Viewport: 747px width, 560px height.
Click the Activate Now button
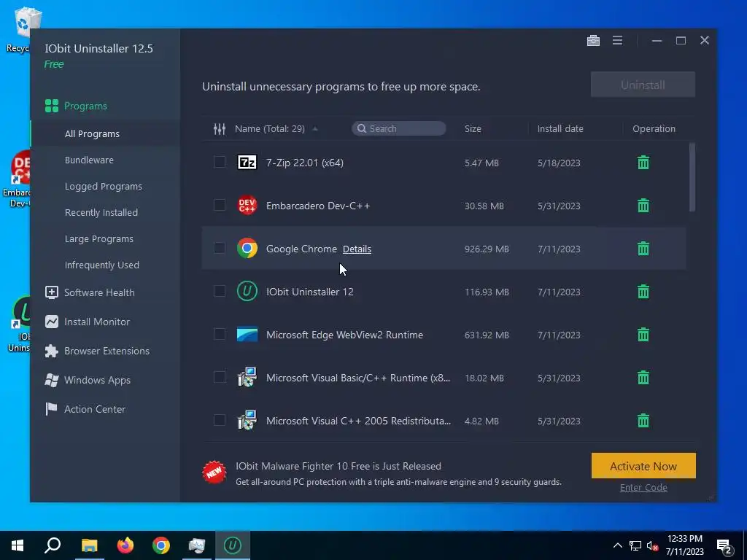[643, 466]
